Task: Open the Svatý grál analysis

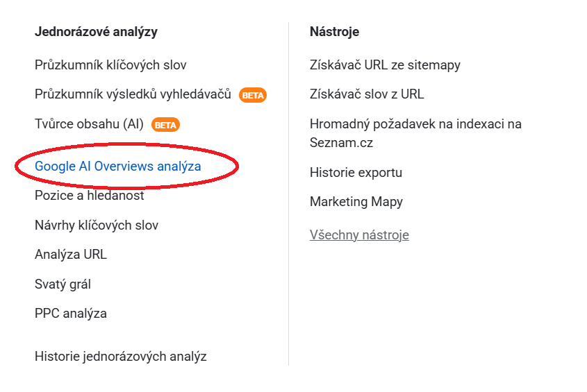Action: tap(63, 284)
